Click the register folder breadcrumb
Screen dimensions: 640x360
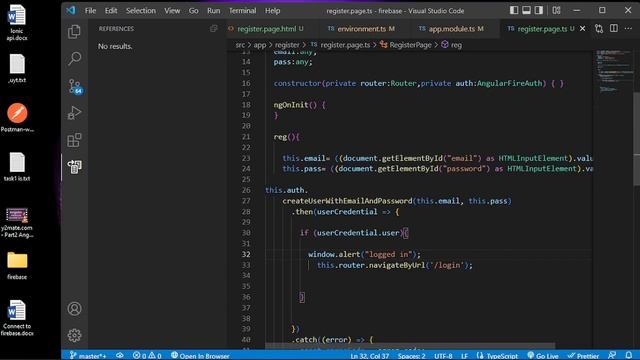[287, 45]
